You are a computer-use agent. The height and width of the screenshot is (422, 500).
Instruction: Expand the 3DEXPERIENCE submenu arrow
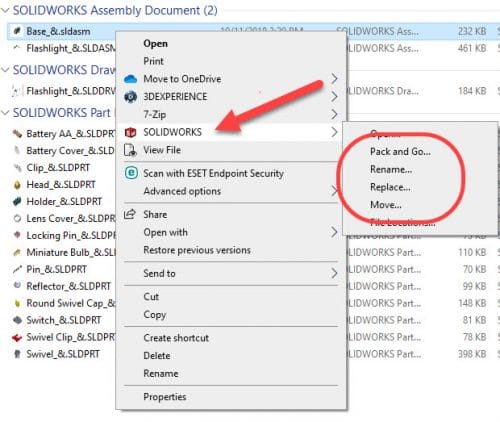(x=334, y=97)
